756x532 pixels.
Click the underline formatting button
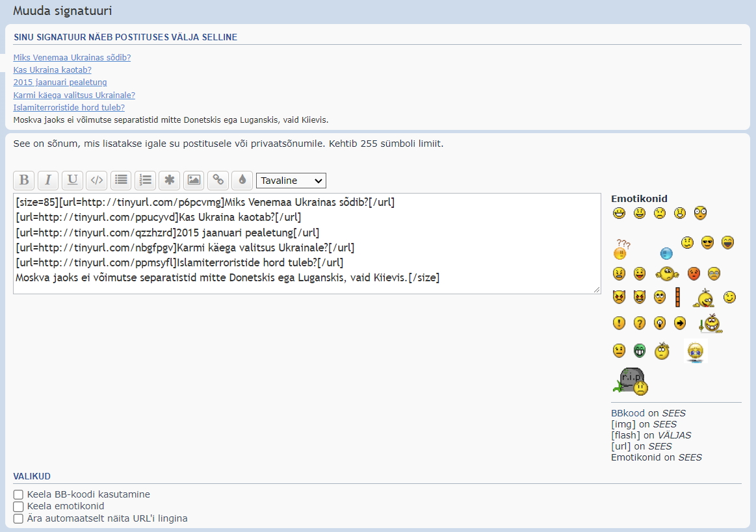pos(72,180)
